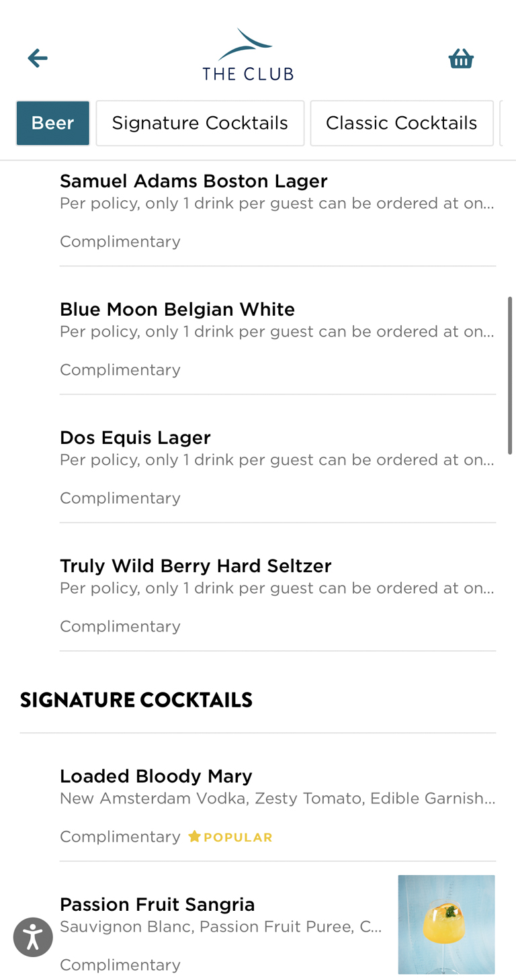This screenshot has height=980, width=516.
Task: Tap the Loaded Bloody Mary ingredients text
Action: point(277,799)
